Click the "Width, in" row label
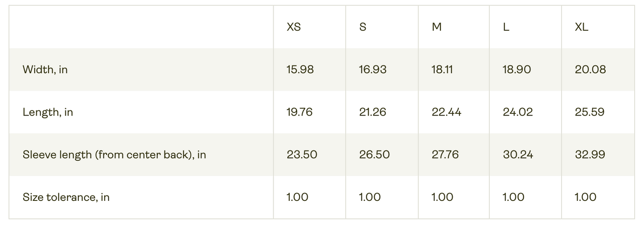Image resolution: width=644 pixels, height=225 pixels. coord(45,70)
